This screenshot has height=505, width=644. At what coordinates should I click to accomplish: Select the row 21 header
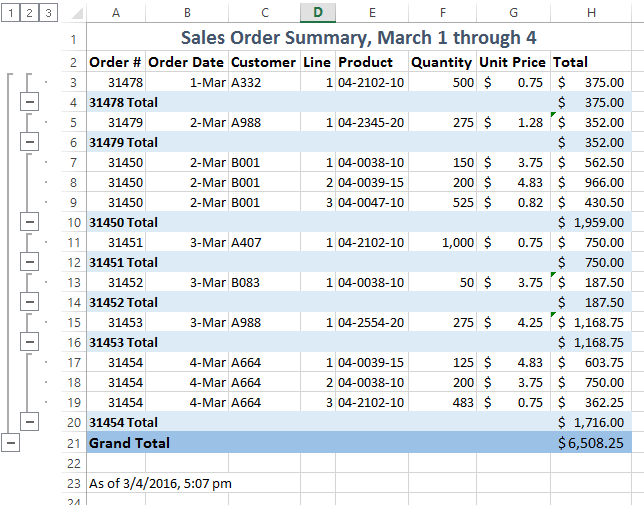[73, 443]
